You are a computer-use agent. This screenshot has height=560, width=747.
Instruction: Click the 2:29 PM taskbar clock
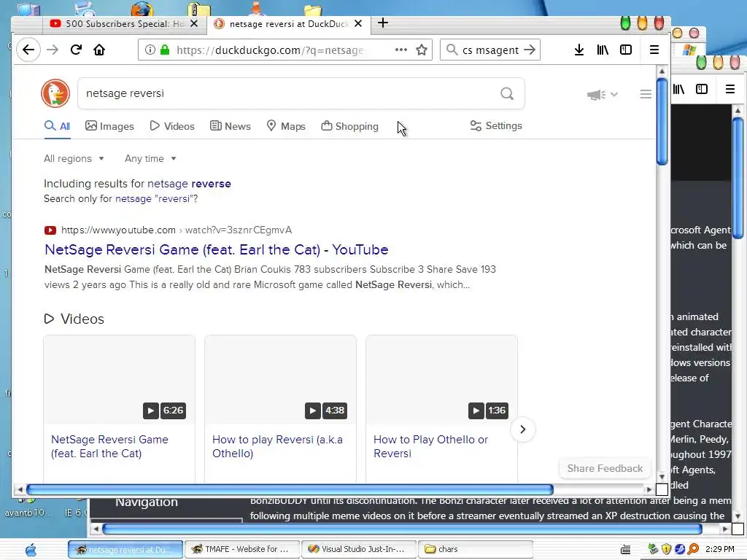point(720,549)
